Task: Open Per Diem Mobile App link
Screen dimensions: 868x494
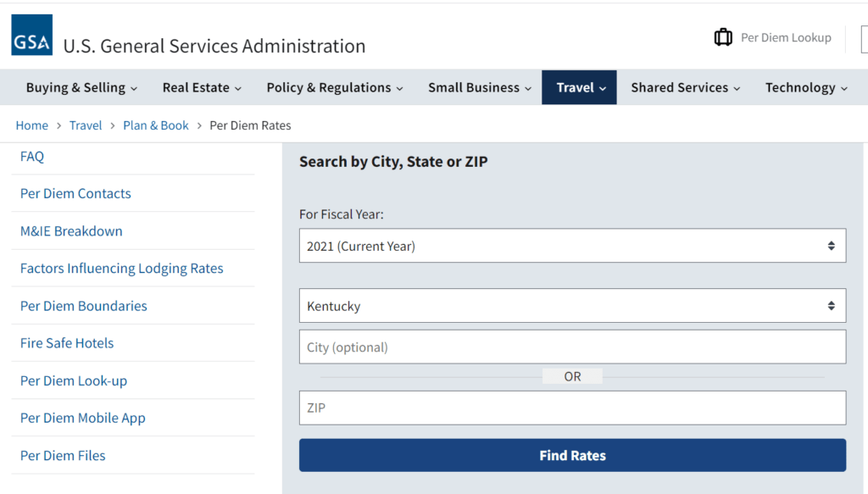Action: pos(83,418)
